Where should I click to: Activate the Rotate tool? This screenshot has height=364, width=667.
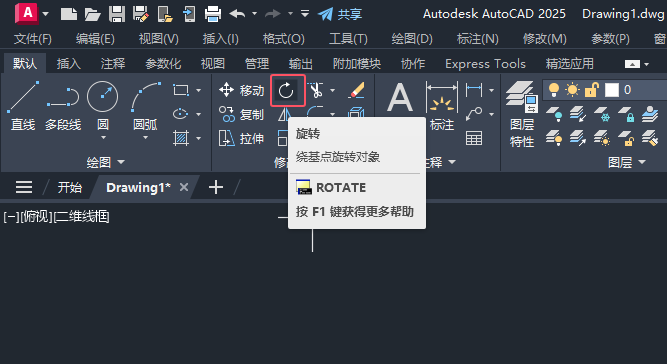[286, 91]
